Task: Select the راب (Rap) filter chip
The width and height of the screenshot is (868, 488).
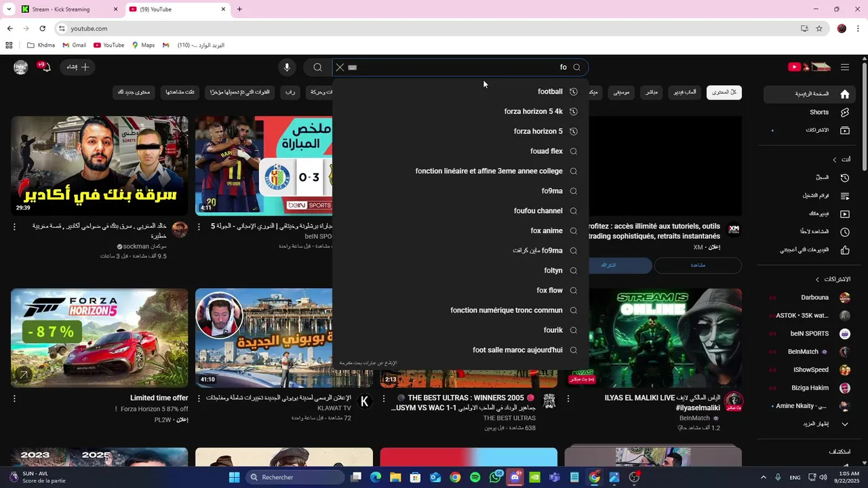Action: (290, 92)
